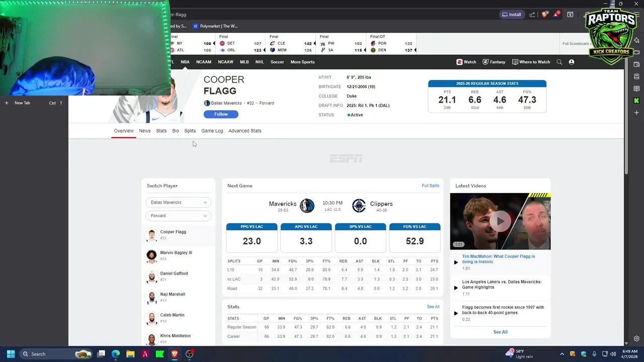Open File Explorer from the taskbar
The image size is (644, 362).
click(x=130, y=354)
